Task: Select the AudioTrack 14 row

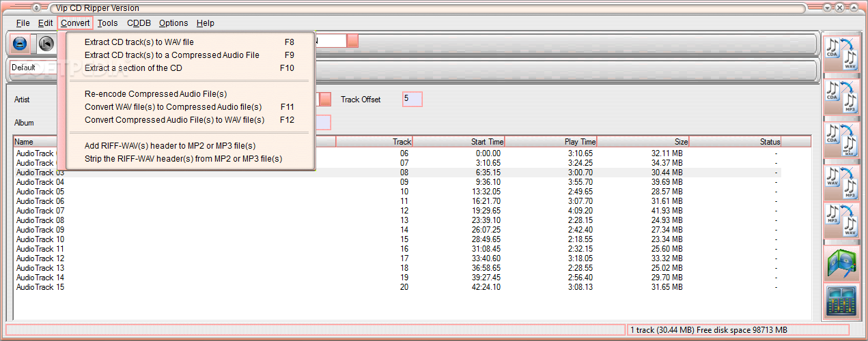Action: click(x=397, y=278)
